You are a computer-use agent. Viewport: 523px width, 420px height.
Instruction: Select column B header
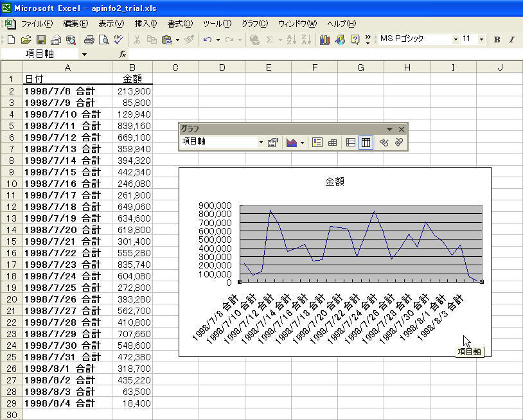coord(132,67)
